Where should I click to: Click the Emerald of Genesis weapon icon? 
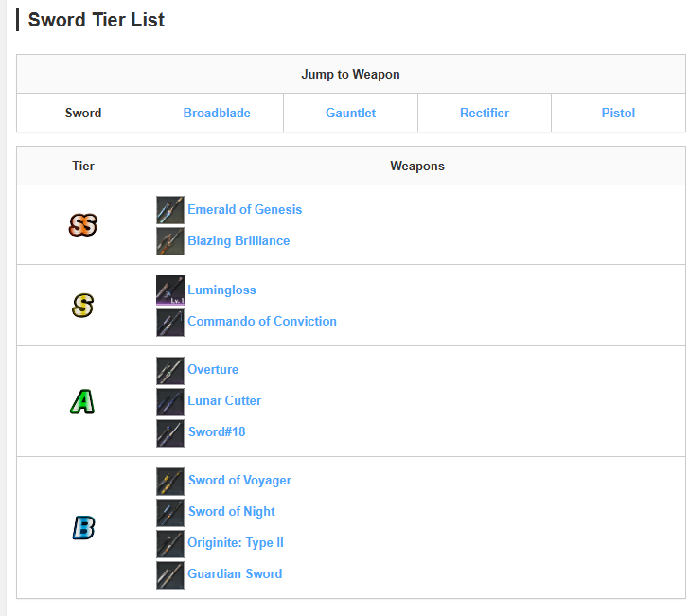[x=170, y=210]
